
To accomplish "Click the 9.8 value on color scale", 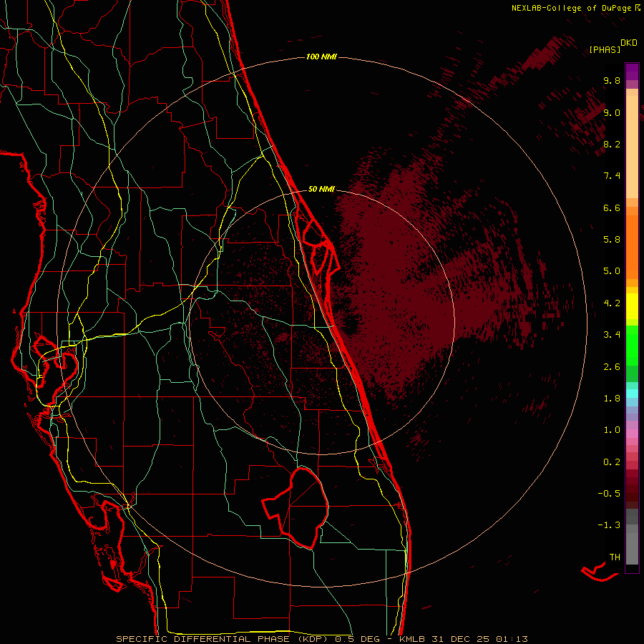I will 612,80.
